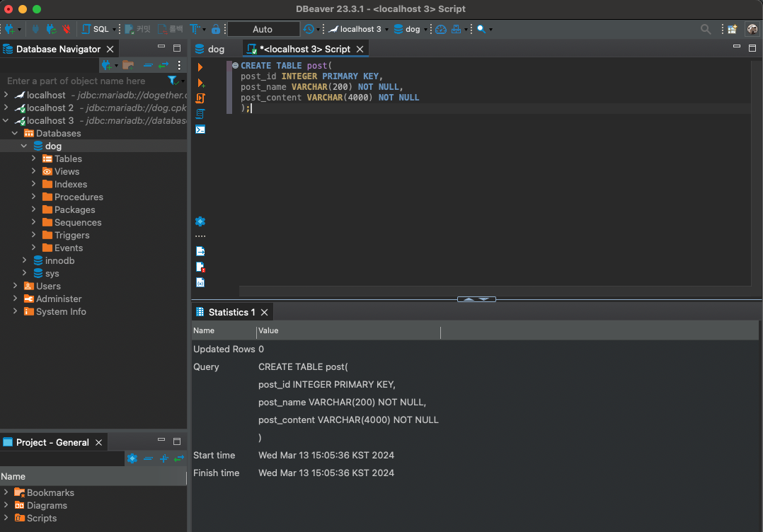Open the active database dog selector
Image resolution: width=763 pixels, height=532 pixels.
[x=411, y=29]
